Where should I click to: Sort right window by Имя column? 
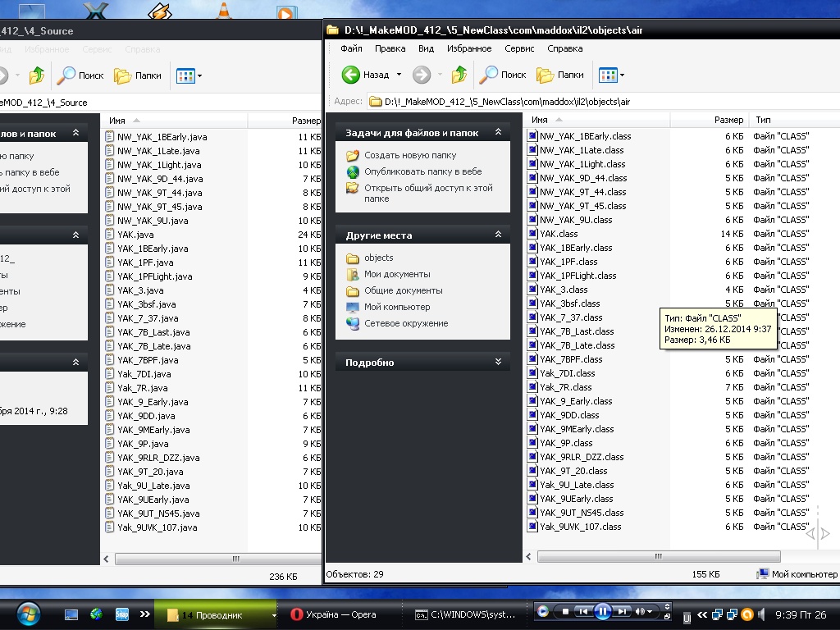[x=596, y=120]
